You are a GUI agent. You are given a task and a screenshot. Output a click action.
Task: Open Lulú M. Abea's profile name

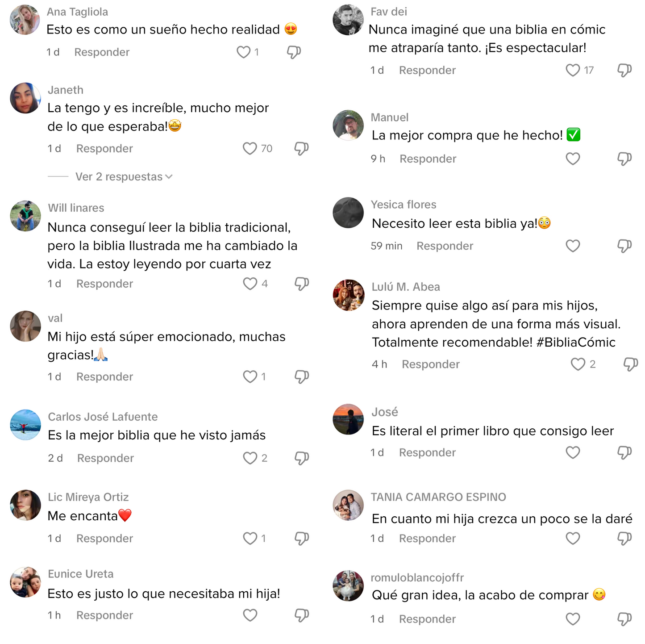(406, 287)
